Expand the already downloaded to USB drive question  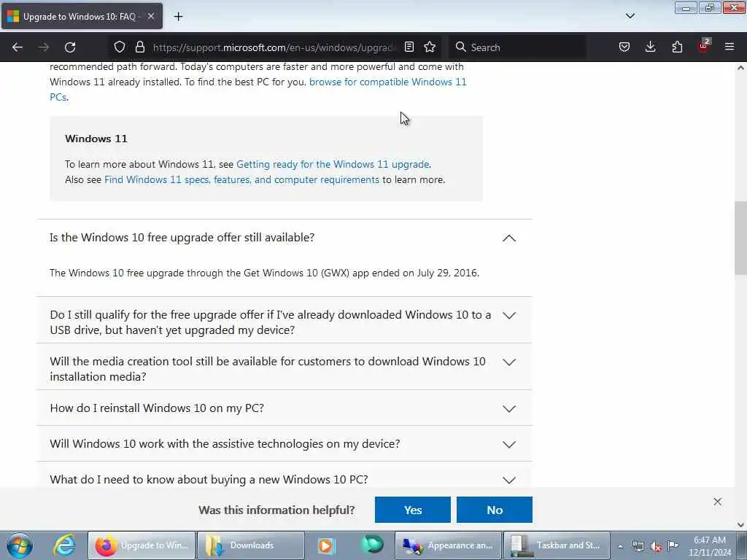click(284, 322)
